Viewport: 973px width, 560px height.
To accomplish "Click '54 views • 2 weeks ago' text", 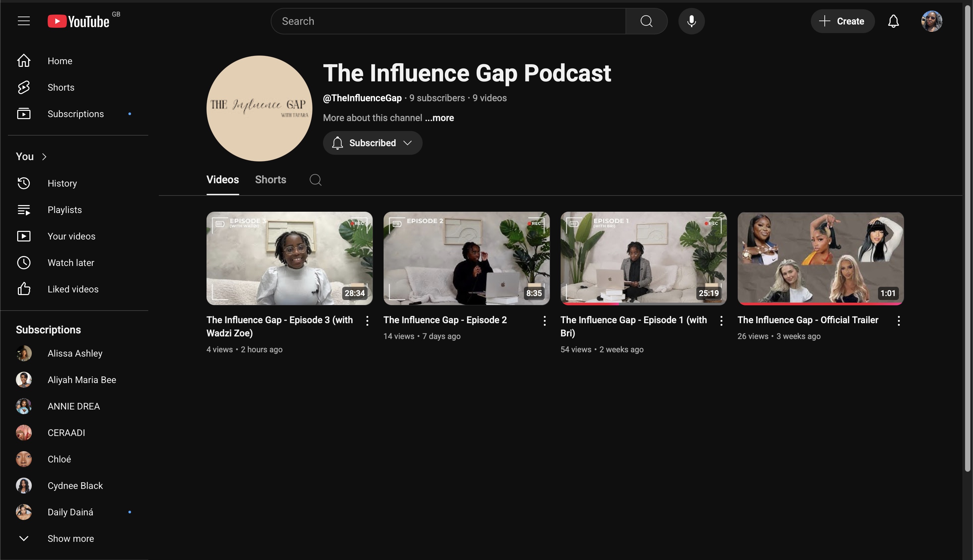I will 602,349.
